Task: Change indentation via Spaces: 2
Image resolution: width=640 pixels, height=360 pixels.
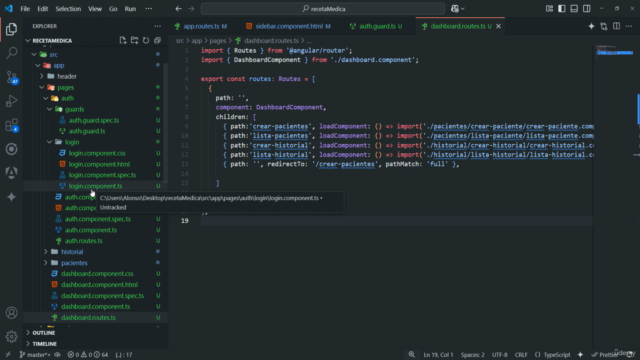Action: pyautogui.click(x=473, y=355)
